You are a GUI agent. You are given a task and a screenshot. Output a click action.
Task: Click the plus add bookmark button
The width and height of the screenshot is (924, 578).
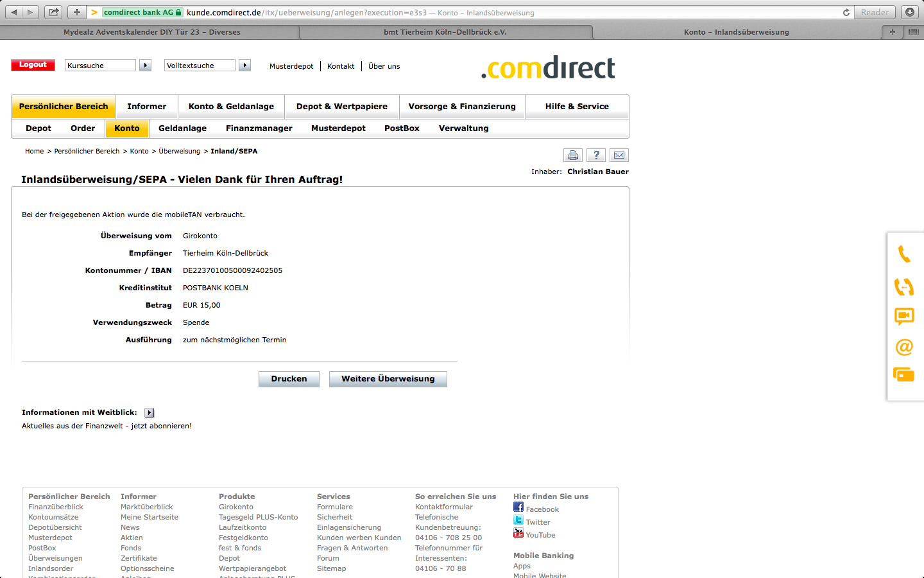(76, 12)
